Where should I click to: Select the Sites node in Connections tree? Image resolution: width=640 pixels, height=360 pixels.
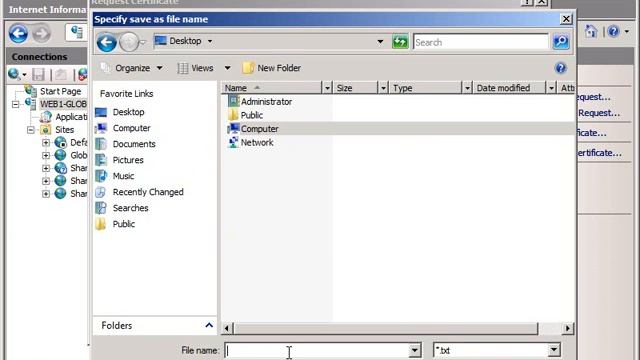click(x=64, y=130)
